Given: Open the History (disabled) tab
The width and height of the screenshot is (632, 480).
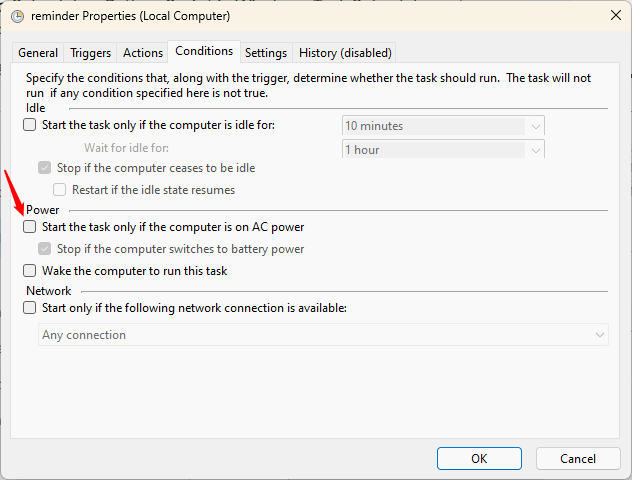Looking at the screenshot, I should (345, 53).
